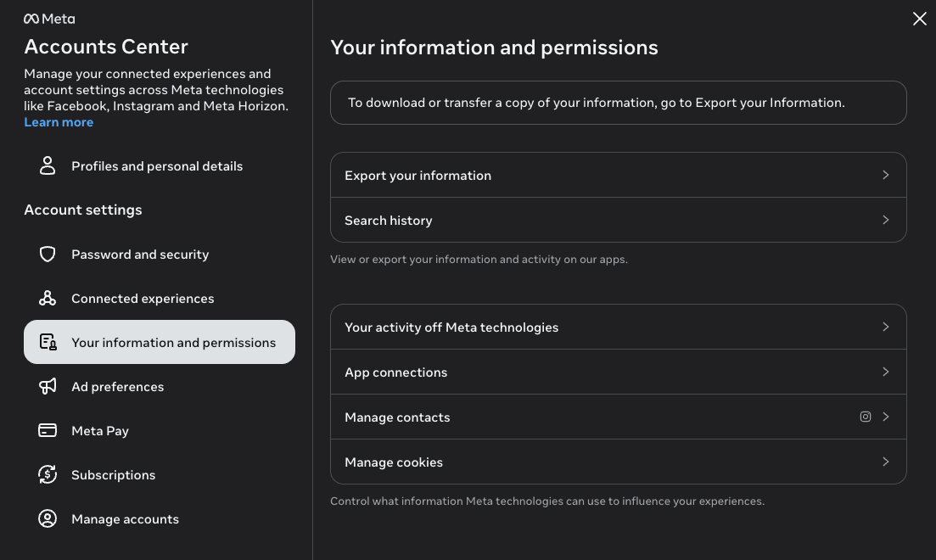Open Connected experiences section
936x560 pixels.
(x=160, y=299)
